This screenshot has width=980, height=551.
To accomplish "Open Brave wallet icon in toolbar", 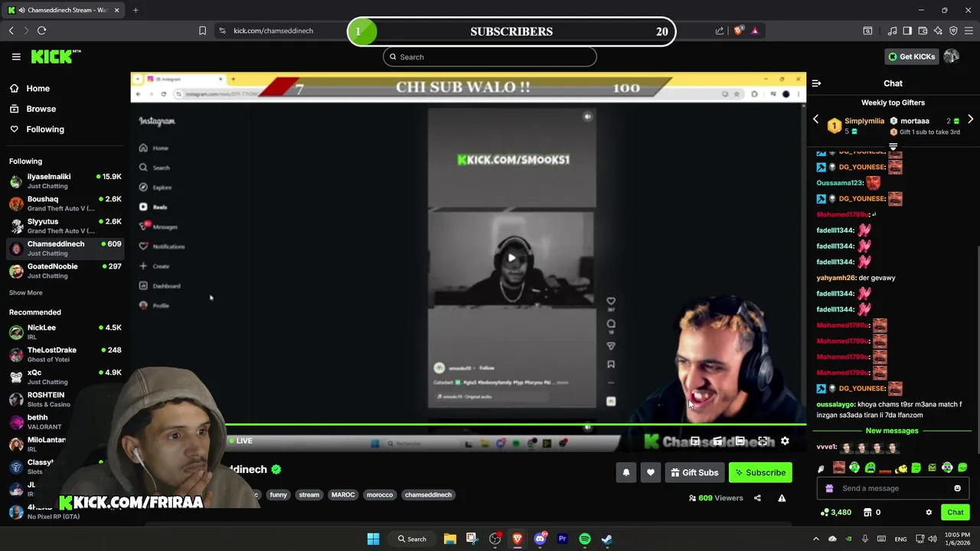I will (x=923, y=31).
